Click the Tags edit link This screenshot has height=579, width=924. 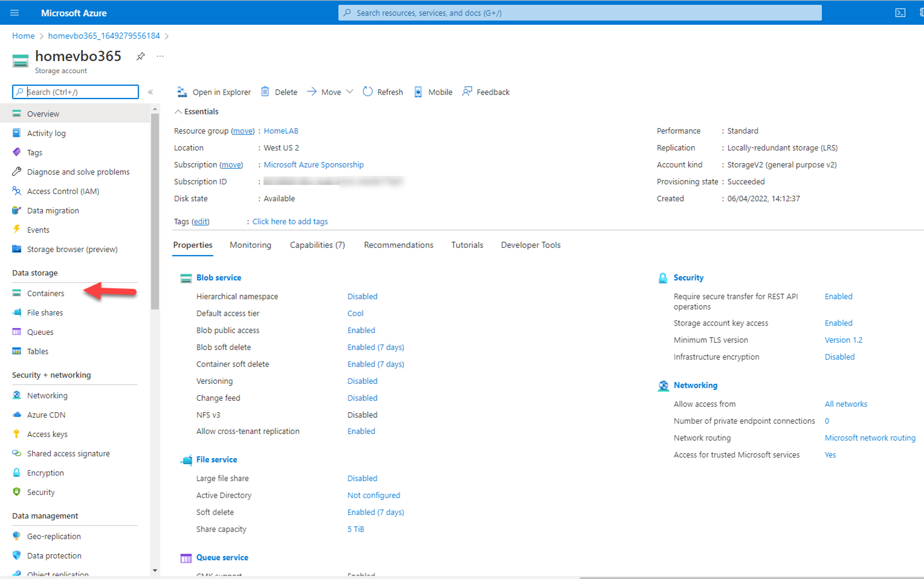tap(200, 221)
